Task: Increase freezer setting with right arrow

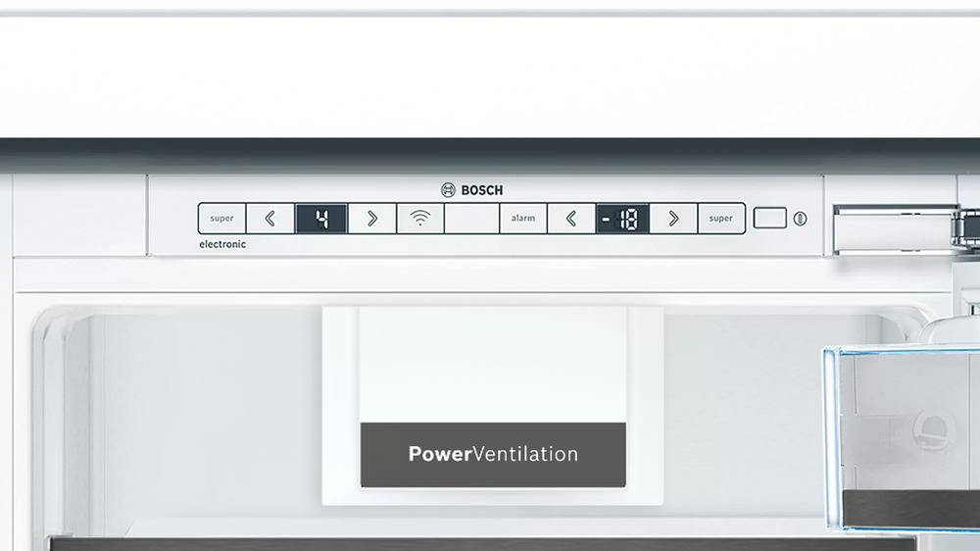Action: [x=673, y=219]
